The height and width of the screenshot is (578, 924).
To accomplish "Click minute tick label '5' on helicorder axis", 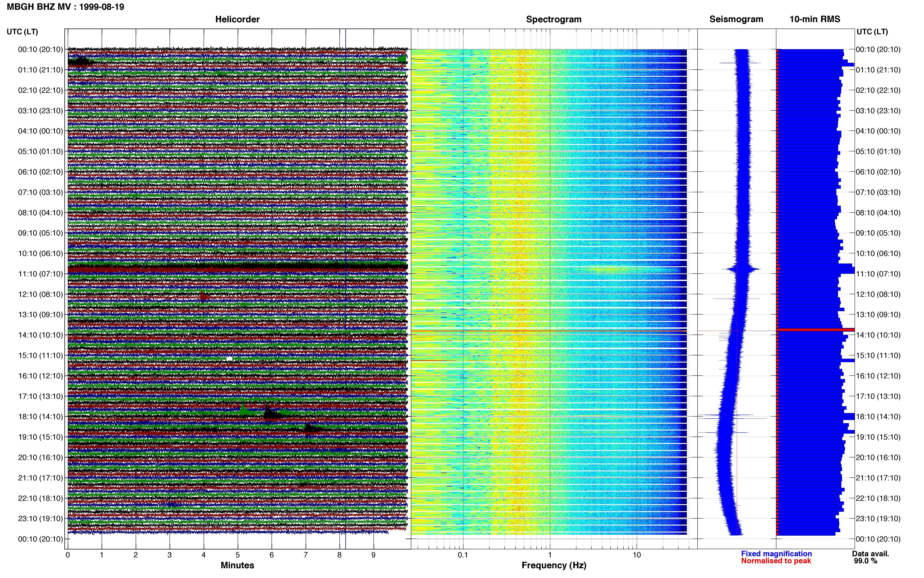I will 238,555.
